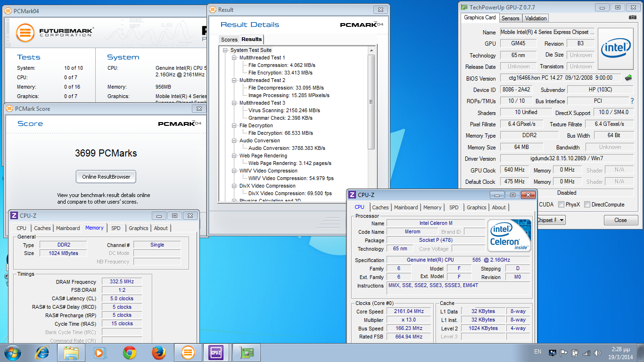
Task: Open the Windows Start button
Action: (12, 353)
